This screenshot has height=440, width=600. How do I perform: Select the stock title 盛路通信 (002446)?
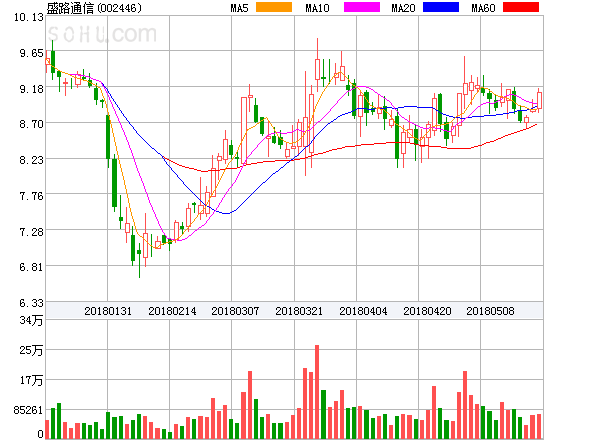pos(94,8)
